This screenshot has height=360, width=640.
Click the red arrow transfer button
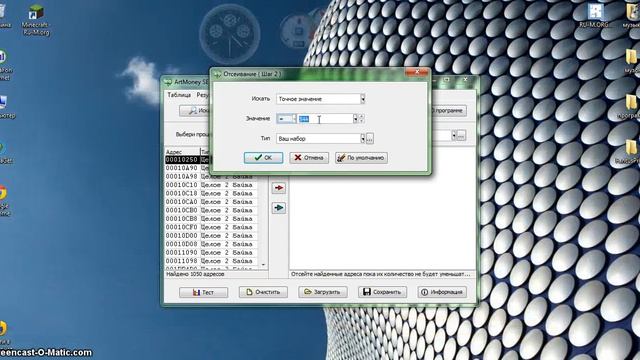pos(279,188)
